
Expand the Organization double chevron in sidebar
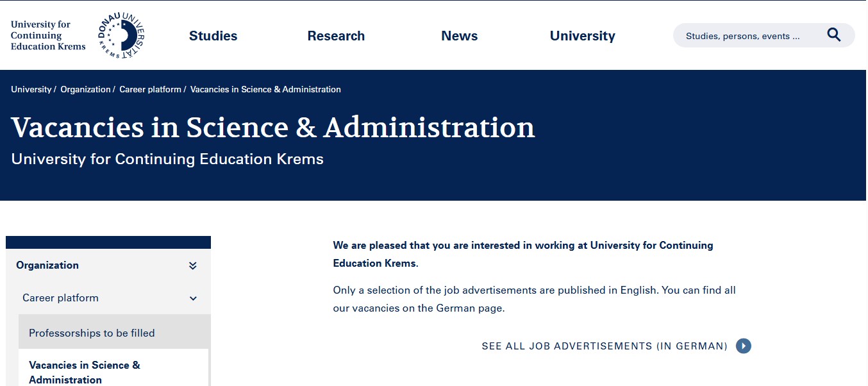point(193,265)
